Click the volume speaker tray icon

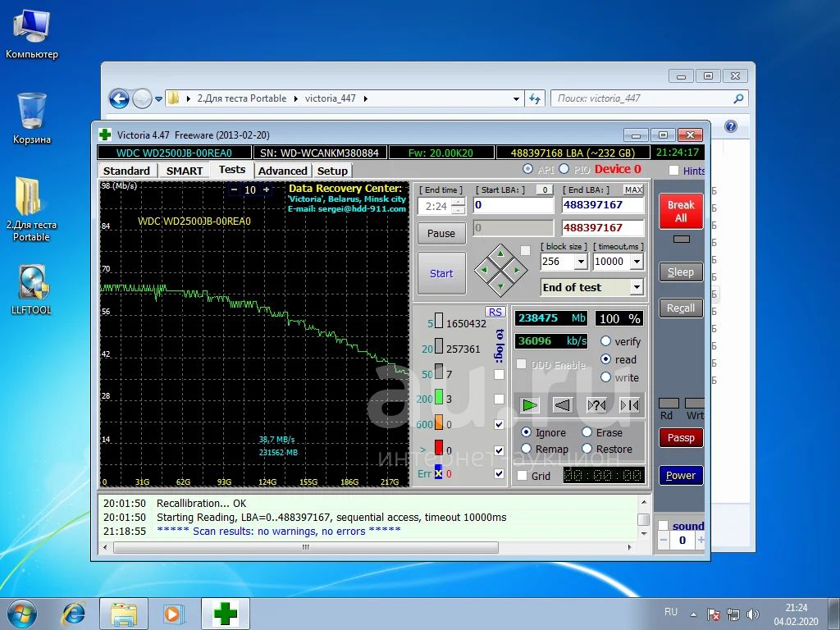click(x=753, y=614)
